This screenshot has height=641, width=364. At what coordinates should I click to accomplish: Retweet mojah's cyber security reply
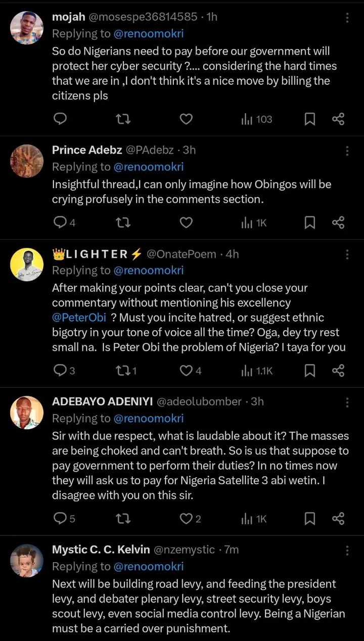[123, 119]
